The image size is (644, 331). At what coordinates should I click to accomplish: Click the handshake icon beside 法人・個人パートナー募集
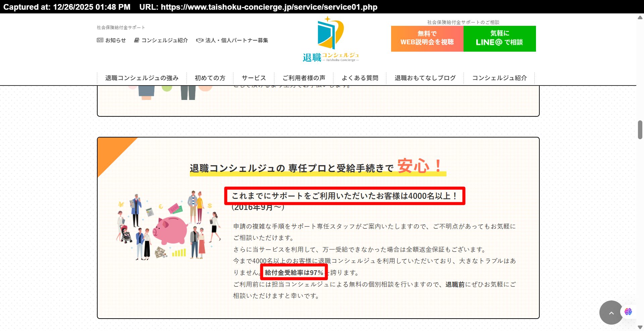pyautogui.click(x=200, y=40)
